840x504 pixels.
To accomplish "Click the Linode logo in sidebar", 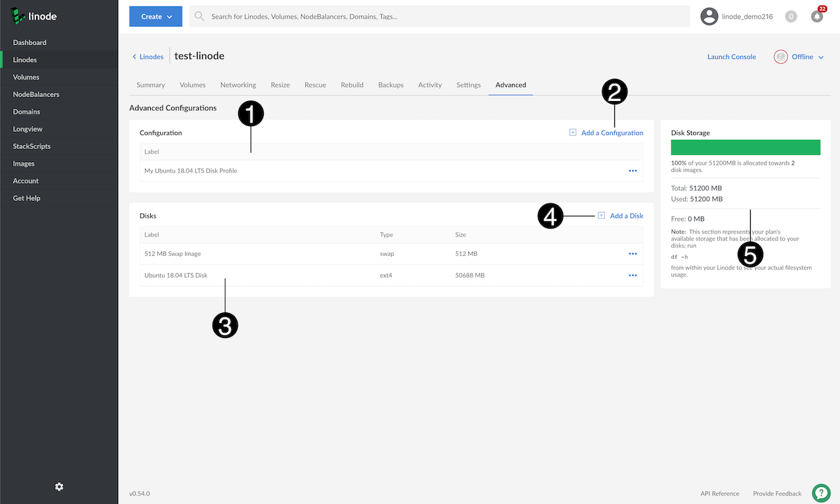I will coord(34,16).
